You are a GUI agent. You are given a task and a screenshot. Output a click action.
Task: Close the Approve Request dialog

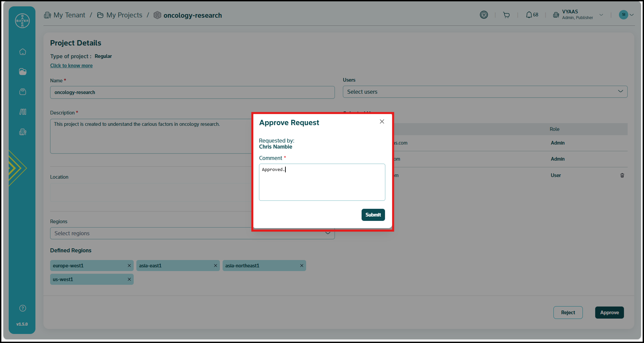(382, 121)
